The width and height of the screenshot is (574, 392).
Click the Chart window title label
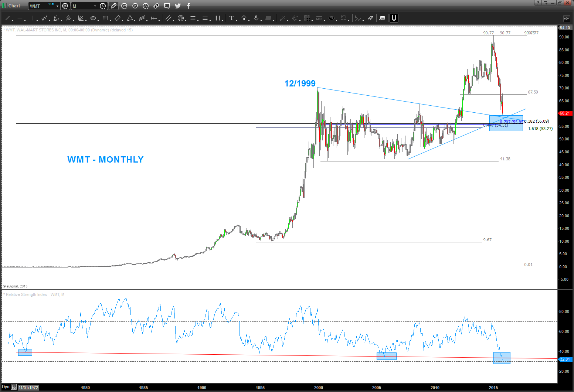click(14, 6)
